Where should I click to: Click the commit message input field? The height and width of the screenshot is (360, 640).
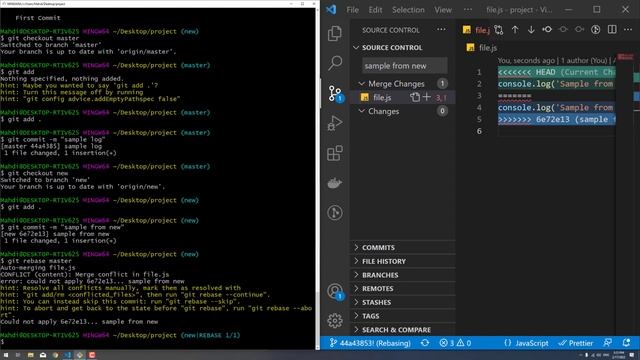404,66
